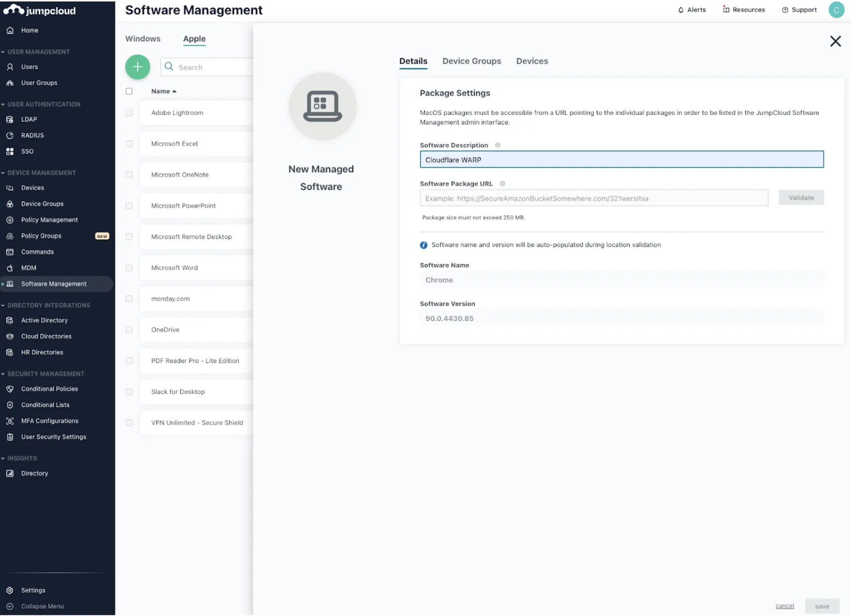
Task: Open the RADIUS settings icon
Action: (x=11, y=135)
